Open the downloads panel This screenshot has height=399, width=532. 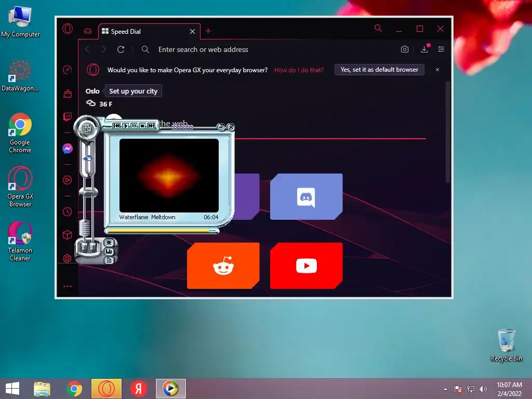click(424, 49)
